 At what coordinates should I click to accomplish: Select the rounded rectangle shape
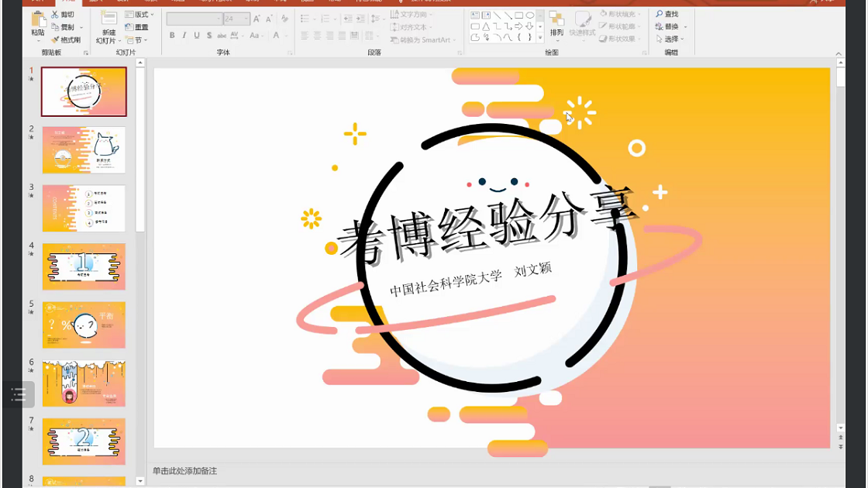pyautogui.click(x=475, y=26)
